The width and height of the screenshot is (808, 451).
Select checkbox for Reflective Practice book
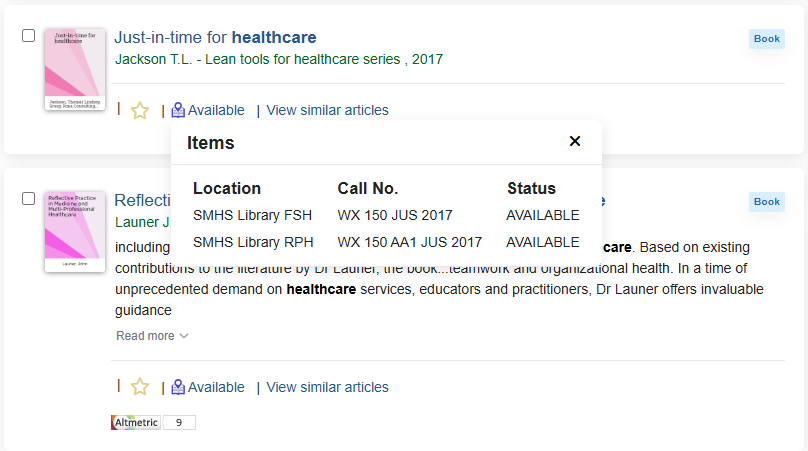pyautogui.click(x=28, y=198)
